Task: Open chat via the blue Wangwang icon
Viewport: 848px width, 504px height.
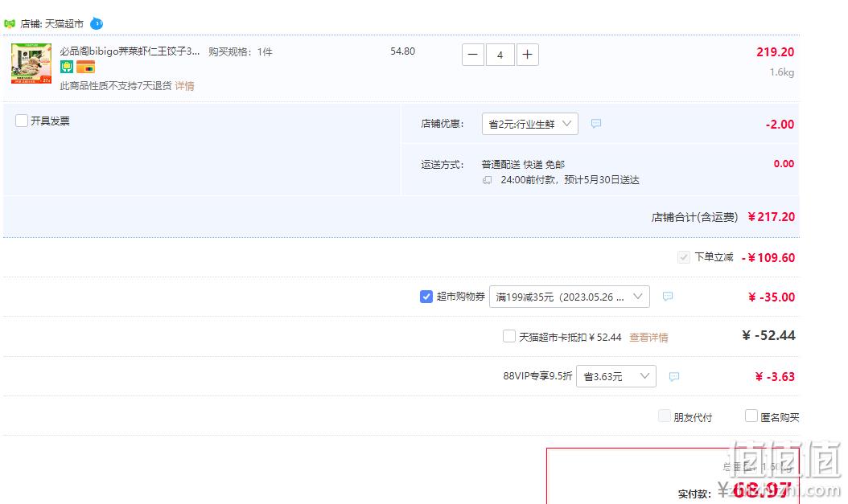Action: pos(97,24)
